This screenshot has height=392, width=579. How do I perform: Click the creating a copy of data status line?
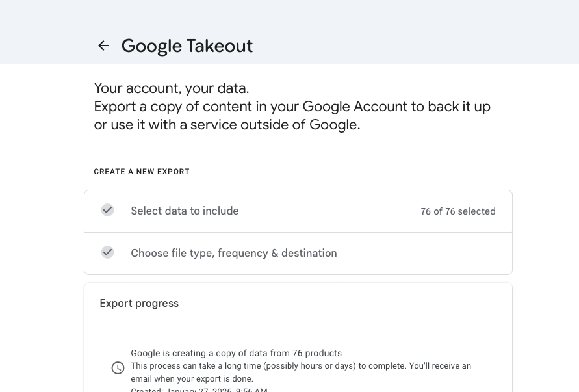236,354
